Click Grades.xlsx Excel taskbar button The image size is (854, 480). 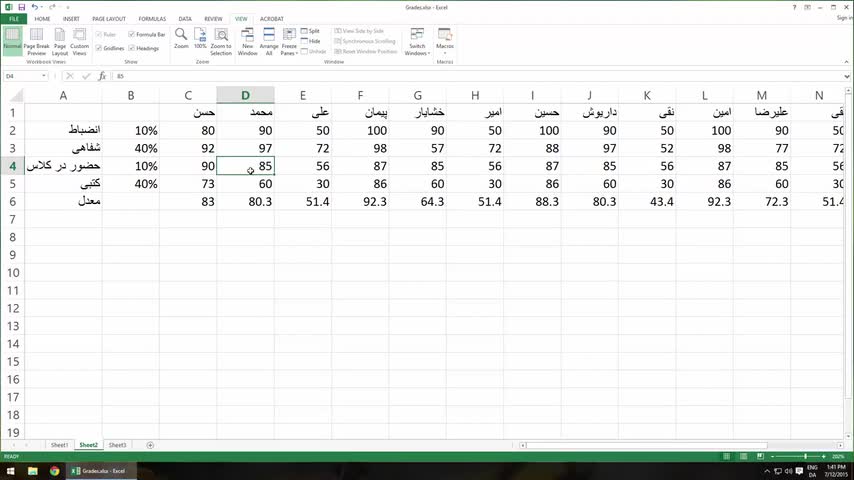coord(102,471)
